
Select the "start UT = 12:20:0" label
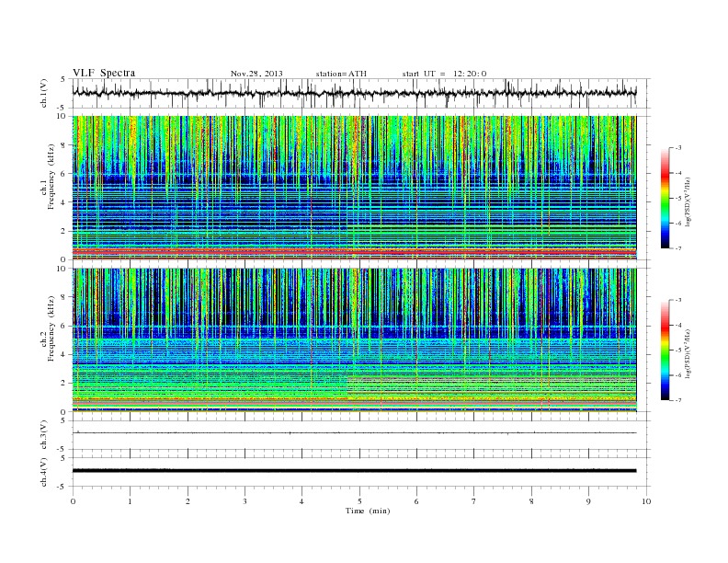click(444, 74)
